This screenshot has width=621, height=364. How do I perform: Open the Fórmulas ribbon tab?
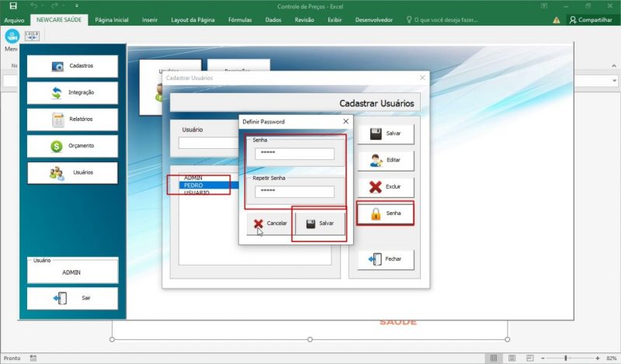click(239, 19)
